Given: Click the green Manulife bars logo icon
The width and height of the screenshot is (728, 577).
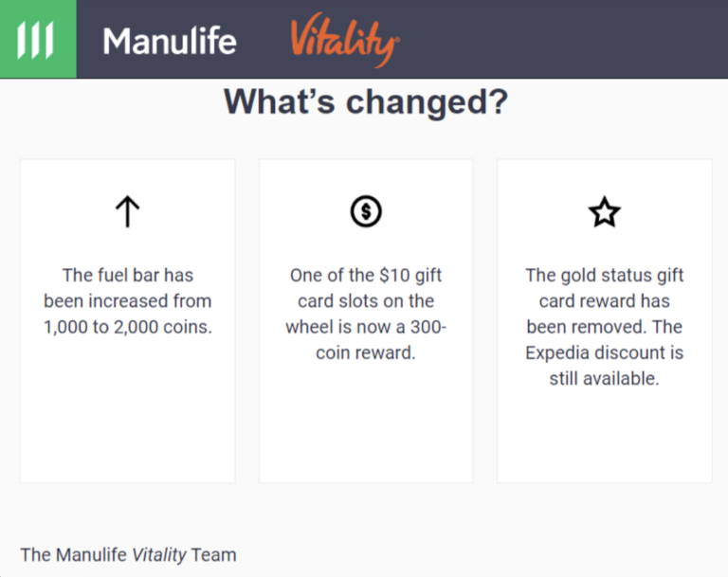Looking at the screenshot, I should point(37,40).
